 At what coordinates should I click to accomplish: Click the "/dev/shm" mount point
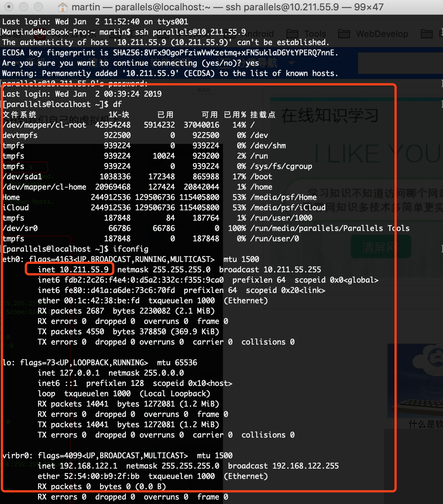pyautogui.click(x=268, y=146)
